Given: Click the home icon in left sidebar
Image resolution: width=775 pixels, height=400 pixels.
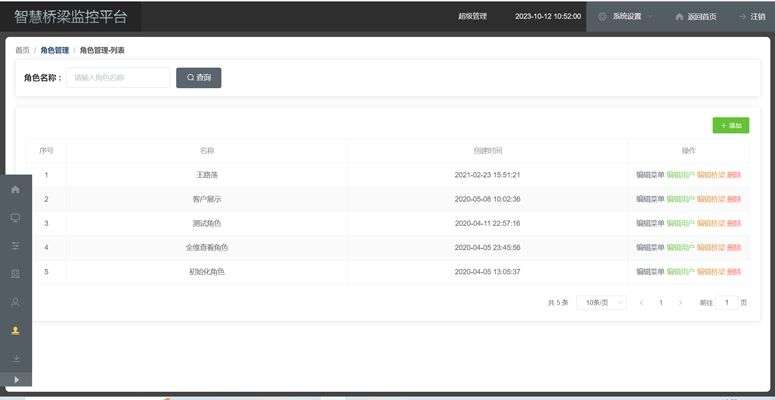Looking at the screenshot, I should (x=15, y=189).
